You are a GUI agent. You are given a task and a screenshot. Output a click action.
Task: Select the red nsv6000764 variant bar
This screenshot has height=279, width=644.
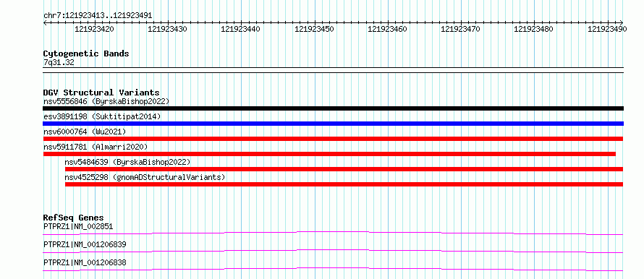click(333, 139)
